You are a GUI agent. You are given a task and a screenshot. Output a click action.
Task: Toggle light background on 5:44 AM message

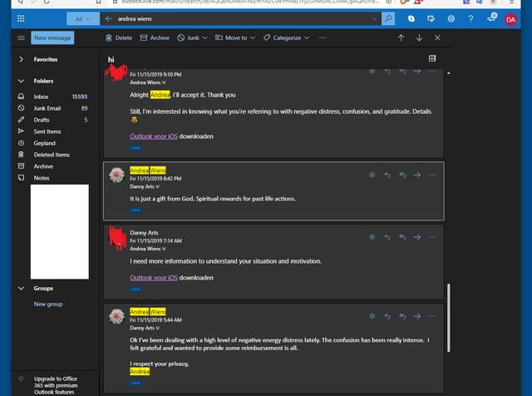click(x=372, y=316)
